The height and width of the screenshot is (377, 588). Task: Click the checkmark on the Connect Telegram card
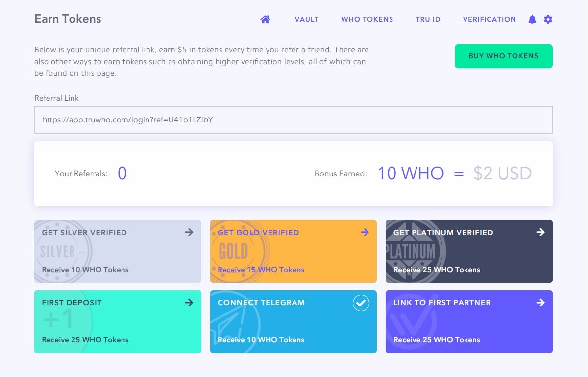pyautogui.click(x=361, y=303)
